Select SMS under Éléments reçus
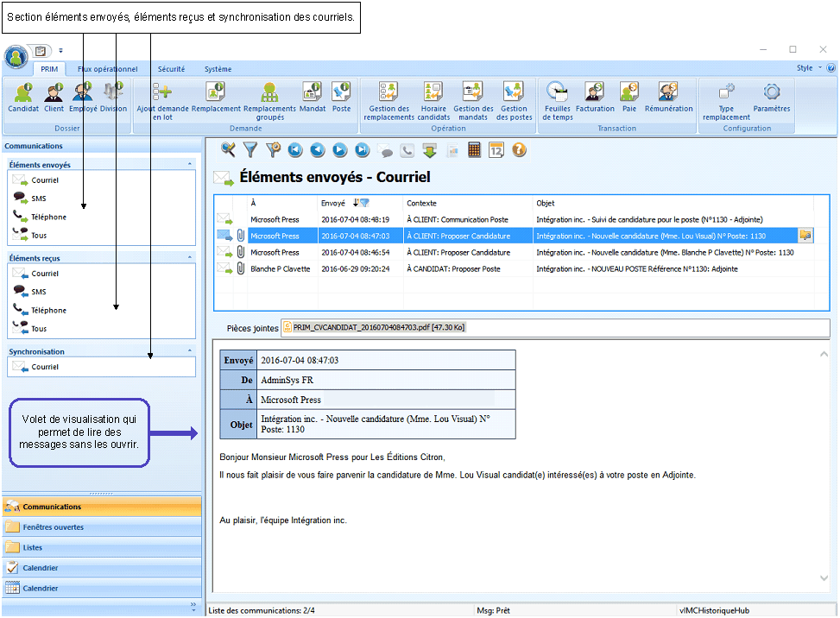840x618 pixels. 39,292
